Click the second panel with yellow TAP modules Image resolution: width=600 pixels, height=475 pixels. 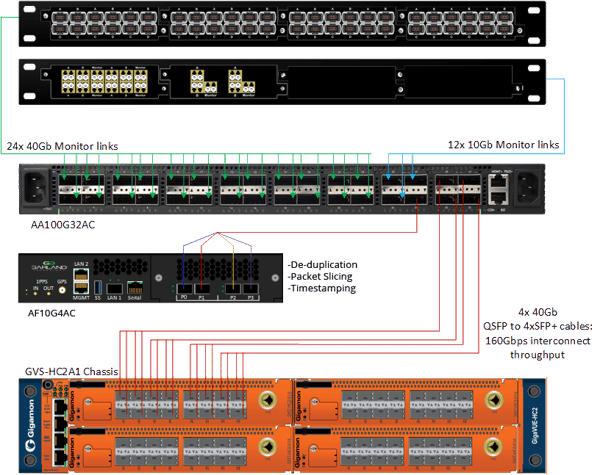(282, 82)
